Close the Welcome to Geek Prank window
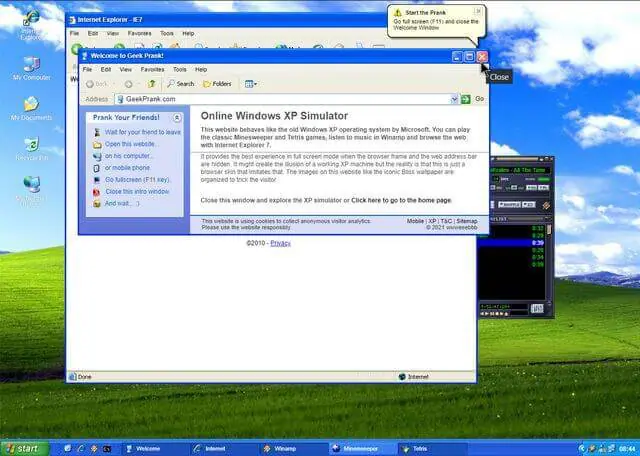The height and width of the screenshot is (456, 640). pos(482,57)
